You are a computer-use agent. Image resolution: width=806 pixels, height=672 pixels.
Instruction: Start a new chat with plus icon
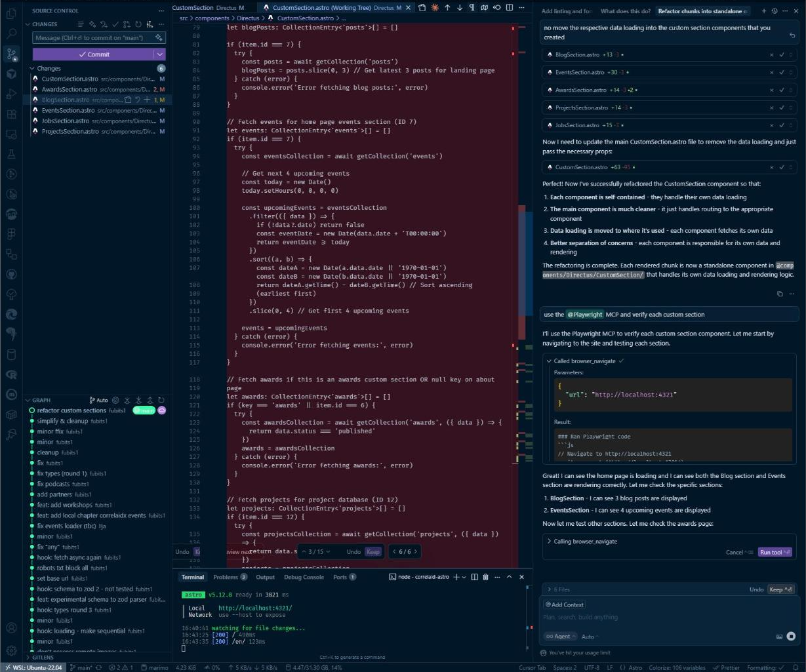coord(764,11)
